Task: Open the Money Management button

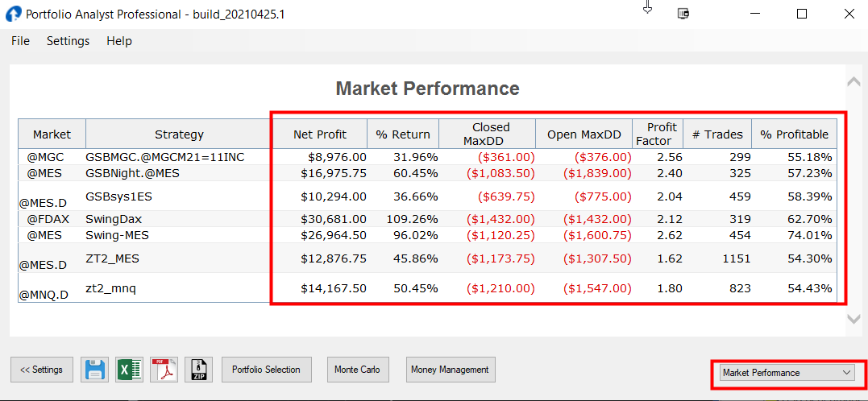Action: (x=450, y=370)
